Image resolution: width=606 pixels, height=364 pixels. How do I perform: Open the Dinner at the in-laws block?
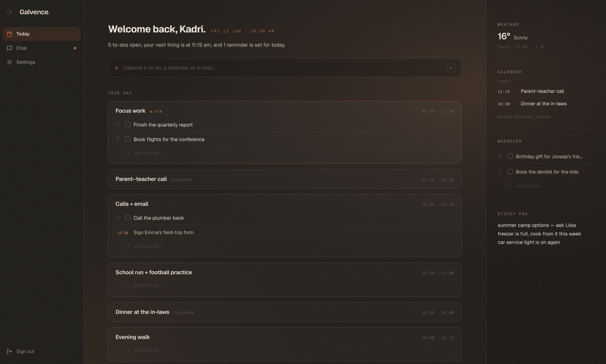(284, 312)
